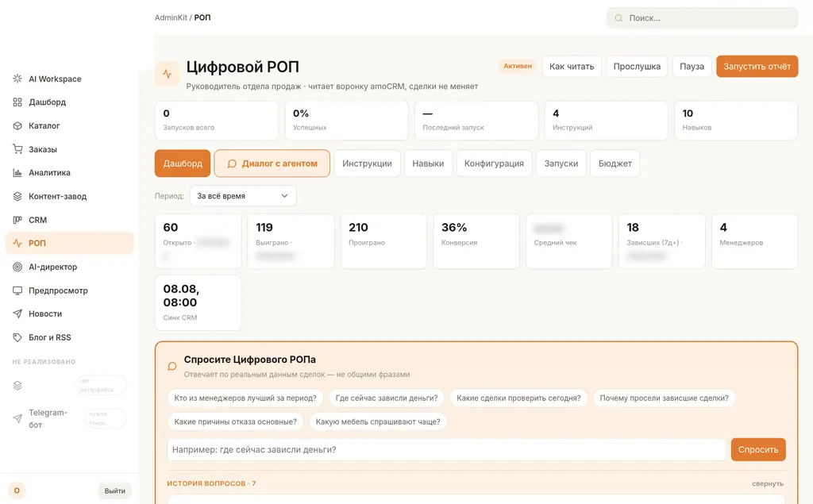Viewport: 813px width, 504px height.
Task: Expand the Период dropdown 'За всё время'
Action: tap(243, 196)
